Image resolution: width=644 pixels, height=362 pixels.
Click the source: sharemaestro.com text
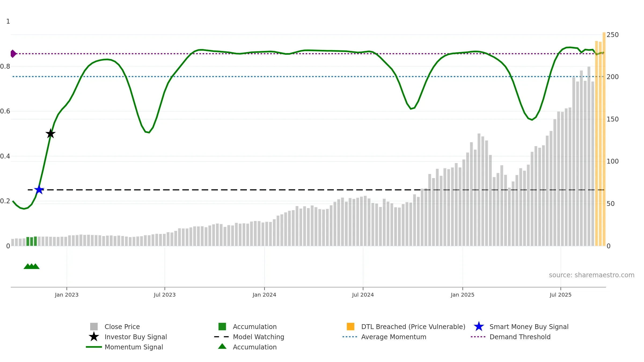click(592, 275)
